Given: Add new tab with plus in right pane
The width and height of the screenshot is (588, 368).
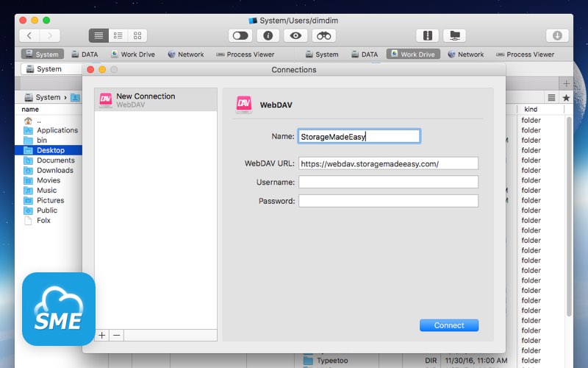Looking at the screenshot, I should [x=566, y=83].
